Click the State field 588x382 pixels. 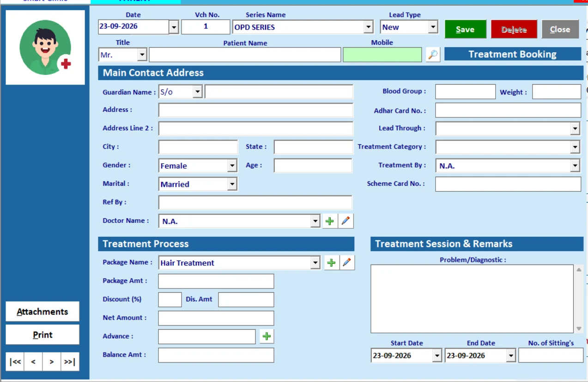coord(313,147)
